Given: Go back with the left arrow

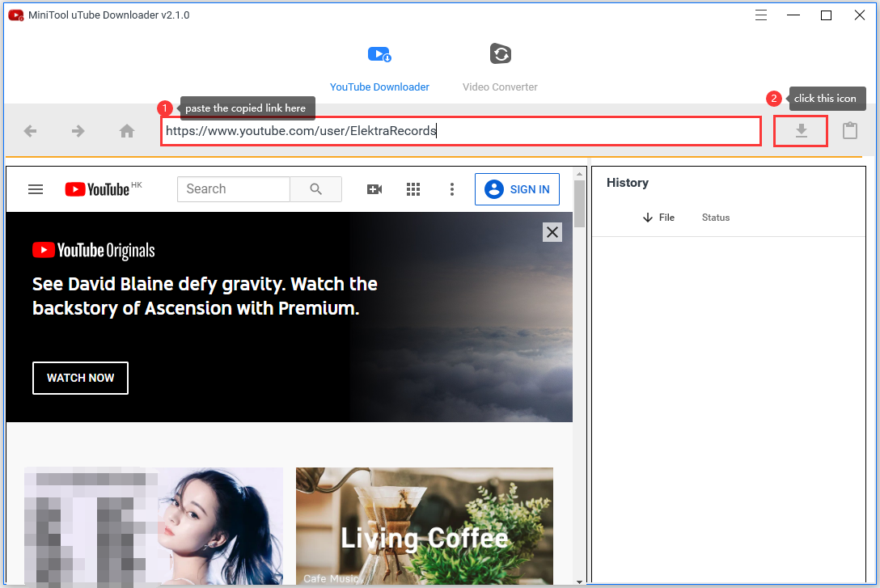Looking at the screenshot, I should point(30,131).
